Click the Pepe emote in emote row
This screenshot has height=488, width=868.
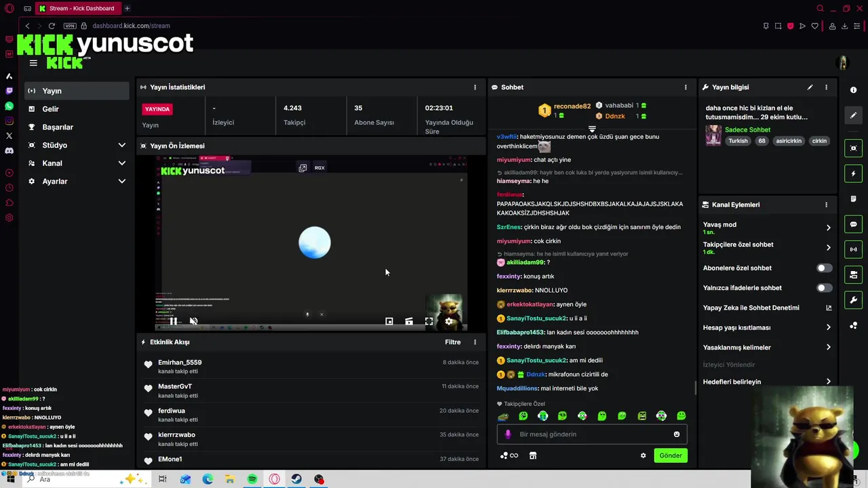[x=502, y=416]
